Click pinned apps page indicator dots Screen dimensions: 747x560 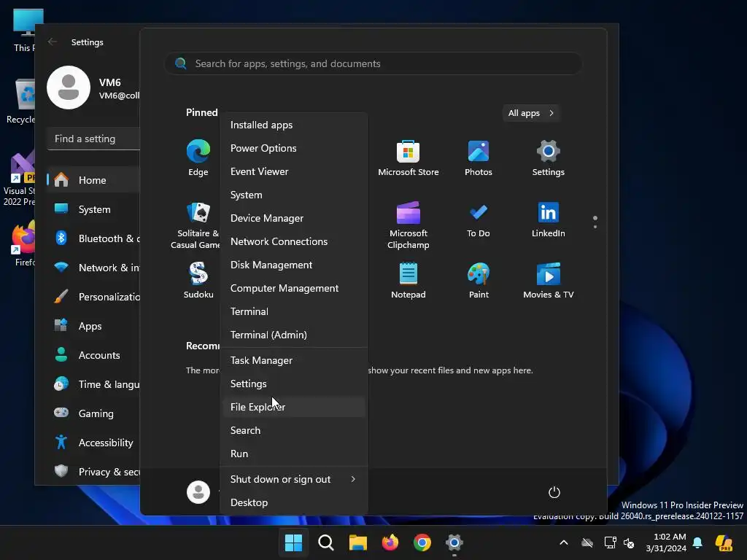(x=595, y=222)
